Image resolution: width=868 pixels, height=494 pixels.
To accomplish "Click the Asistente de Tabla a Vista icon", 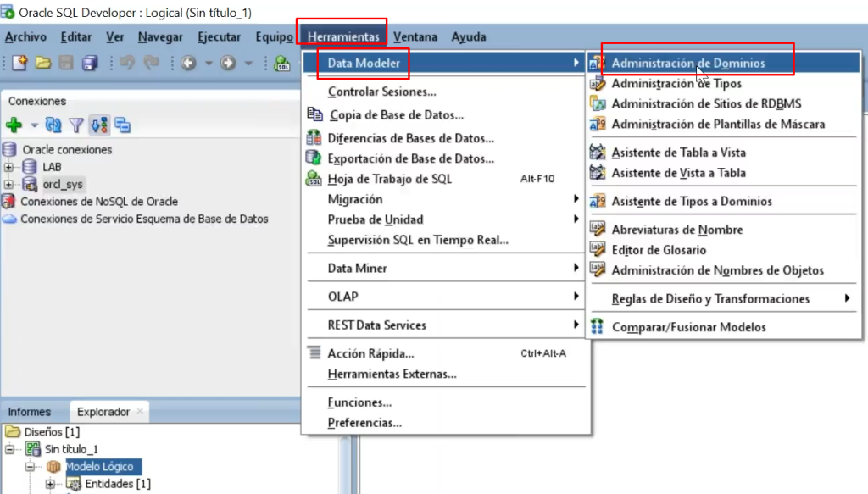I will click(598, 152).
